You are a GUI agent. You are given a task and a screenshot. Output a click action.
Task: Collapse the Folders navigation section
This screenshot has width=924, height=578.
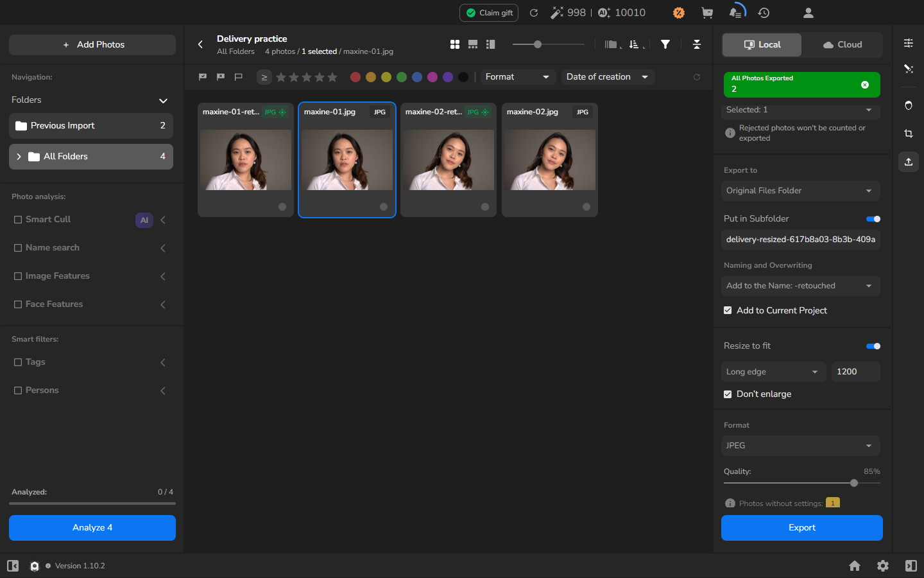pyautogui.click(x=163, y=101)
